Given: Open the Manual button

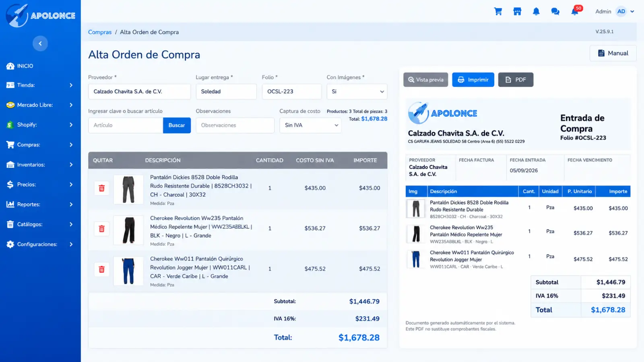Looking at the screenshot, I should tap(613, 53).
